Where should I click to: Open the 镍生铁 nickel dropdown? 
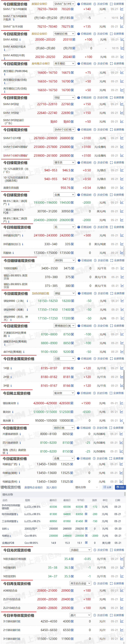coord(64,162)
